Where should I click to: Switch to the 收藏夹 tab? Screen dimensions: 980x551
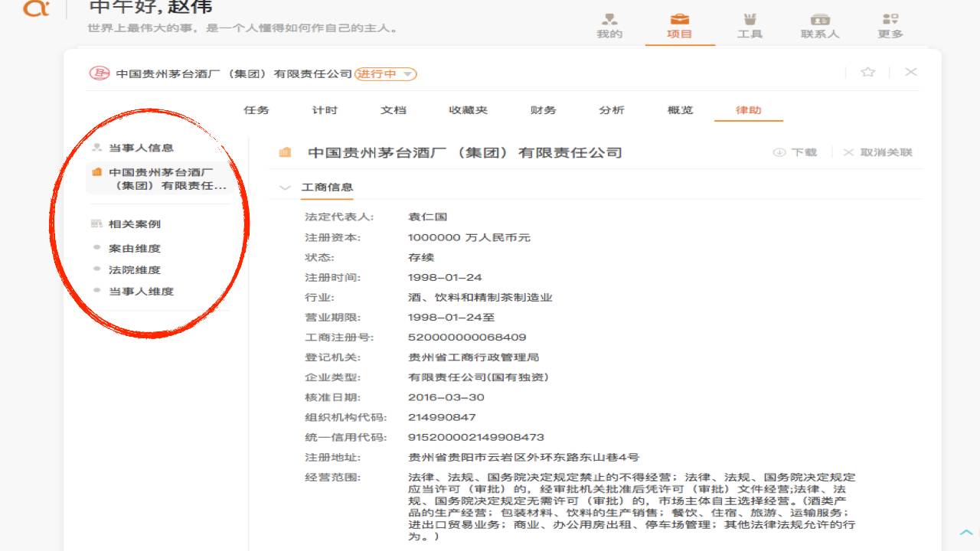point(468,110)
